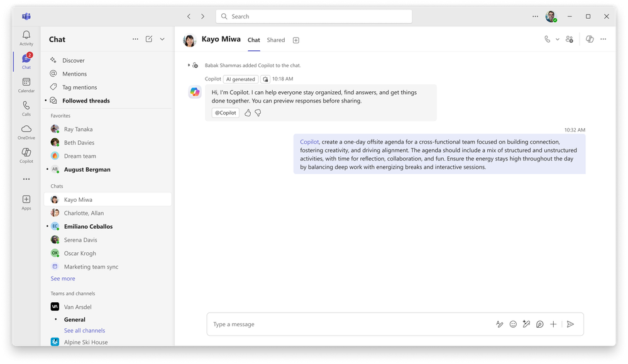
Task: Click thumbs up on Copilot message
Action: pos(248,113)
